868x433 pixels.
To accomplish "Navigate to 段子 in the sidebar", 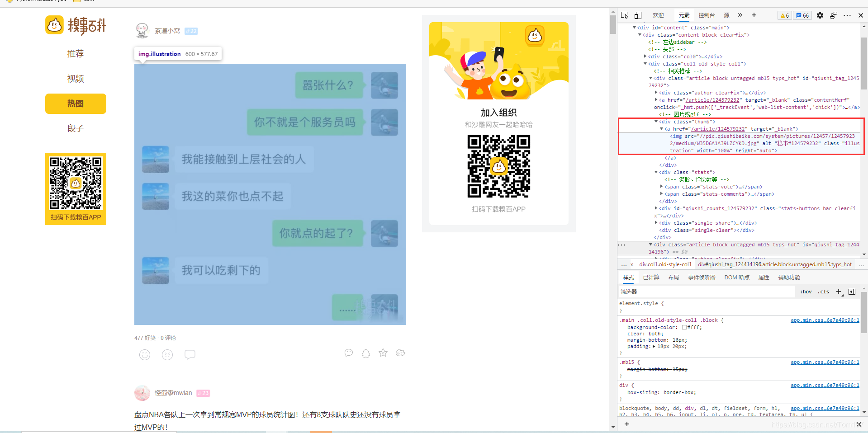I will point(76,128).
